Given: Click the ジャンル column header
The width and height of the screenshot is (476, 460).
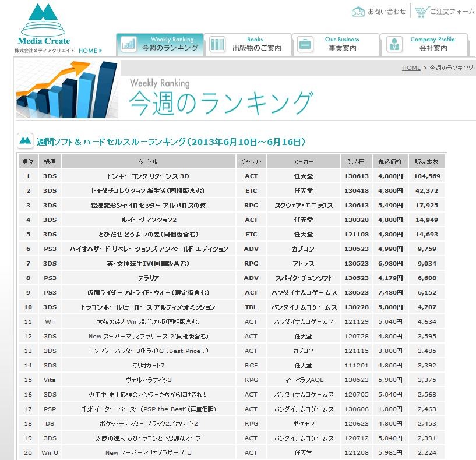Looking at the screenshot, I should click(251, 161).
